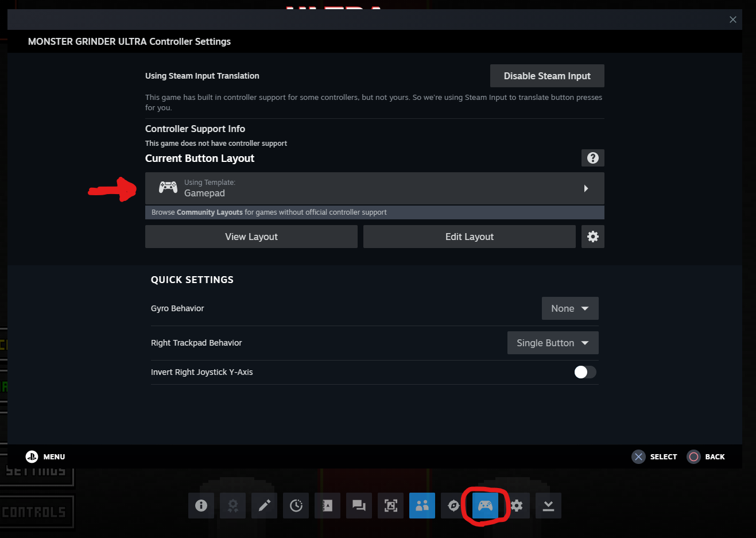Screen dimensions: 756x538
Task: Click the 'Right Trackpad Behavior' label
Action: click(x=196, y=343)
